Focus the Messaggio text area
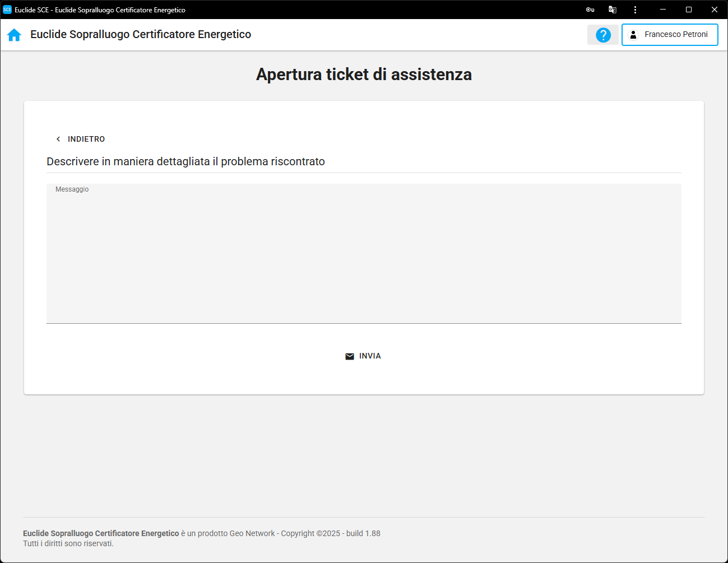 tap(364, 258)
